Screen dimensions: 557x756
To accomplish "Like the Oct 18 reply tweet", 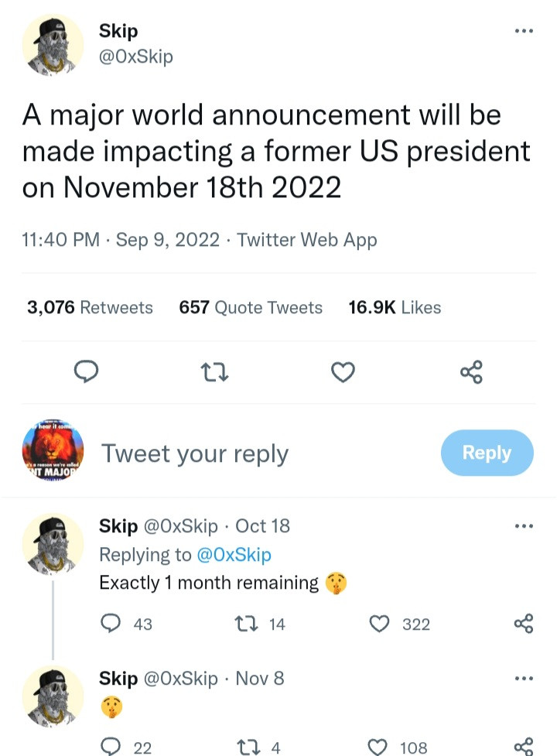I will coord(381,624).
